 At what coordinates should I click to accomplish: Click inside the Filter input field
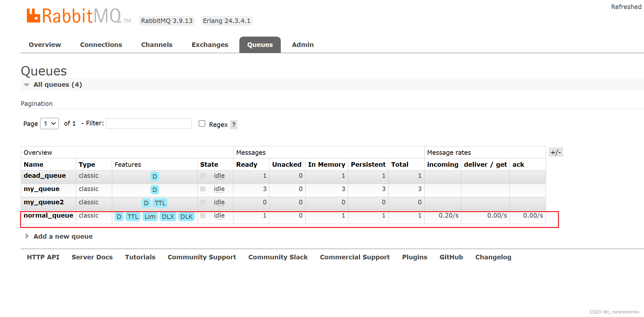[149, 123]
